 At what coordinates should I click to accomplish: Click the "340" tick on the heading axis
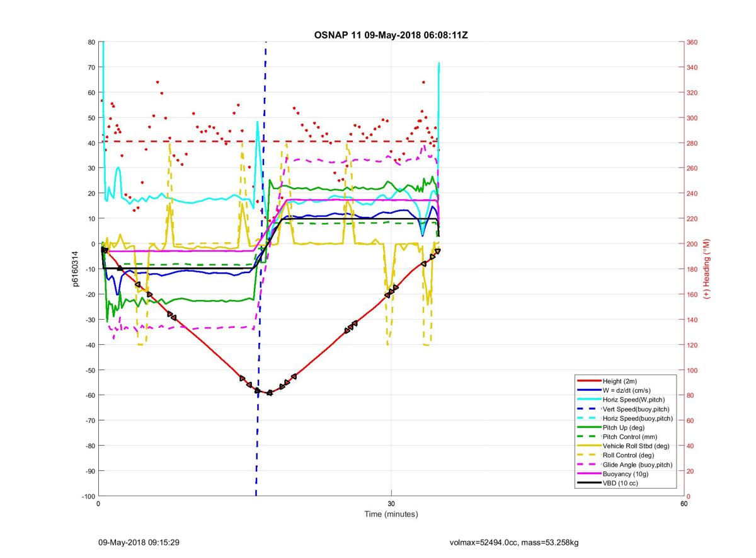click(694, 67)
